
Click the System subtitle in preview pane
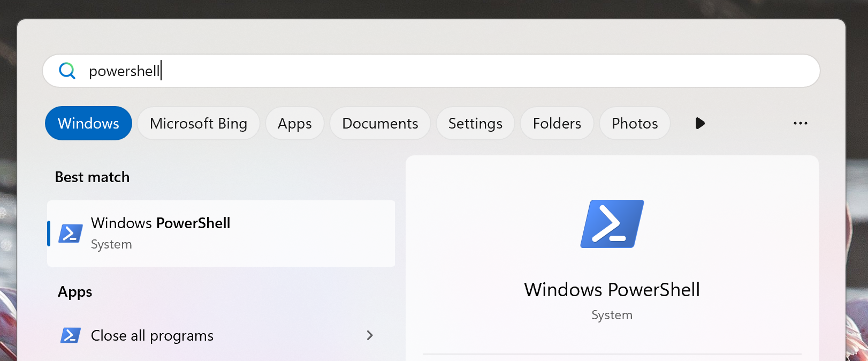click(x=612, y=315)
